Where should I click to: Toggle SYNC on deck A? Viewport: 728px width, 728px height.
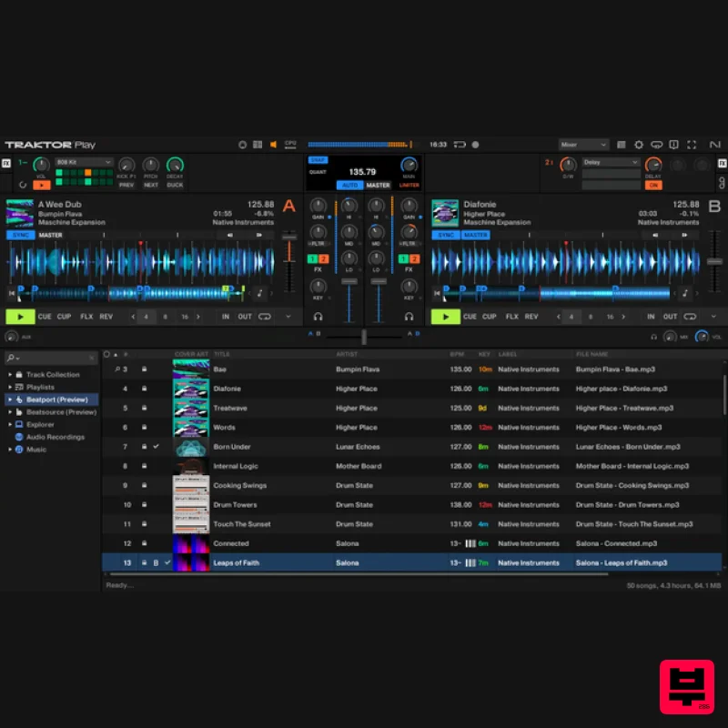tap(21, 236)
